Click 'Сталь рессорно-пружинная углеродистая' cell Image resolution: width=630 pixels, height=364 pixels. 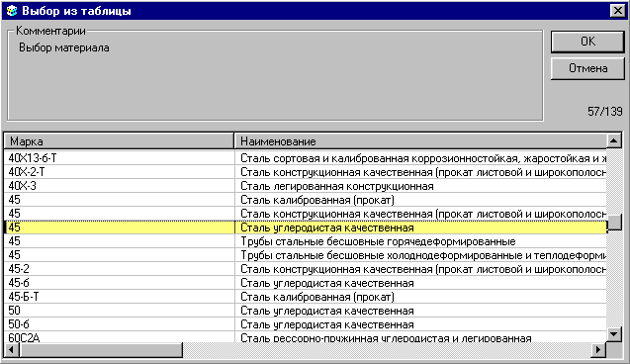point(420,337)
